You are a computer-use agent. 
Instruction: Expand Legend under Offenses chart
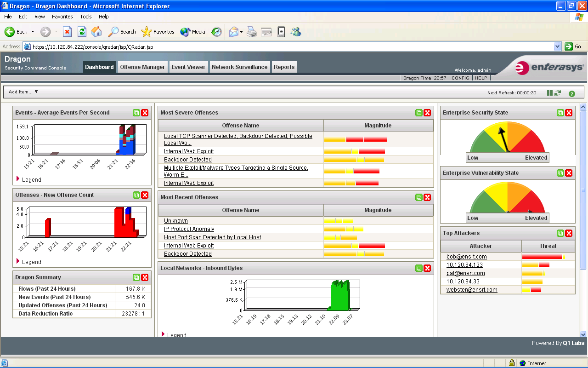(x=29, y=262)
